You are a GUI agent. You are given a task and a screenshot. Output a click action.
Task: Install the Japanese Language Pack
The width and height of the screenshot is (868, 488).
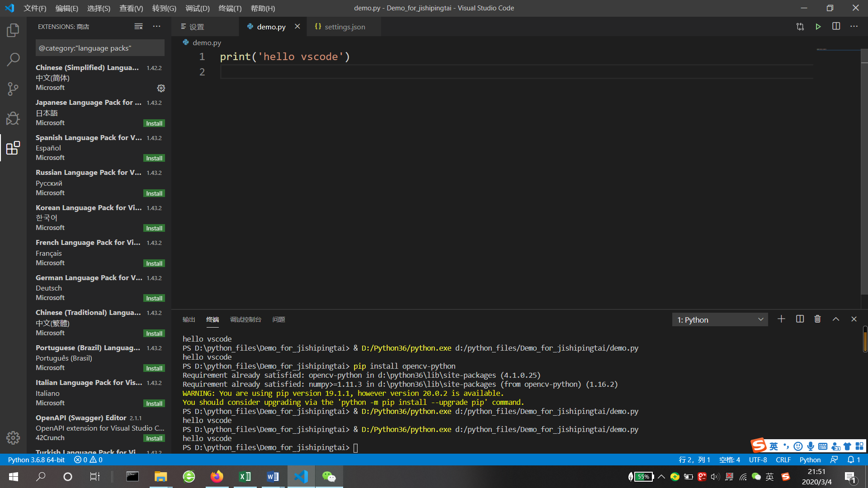[154, 123]
